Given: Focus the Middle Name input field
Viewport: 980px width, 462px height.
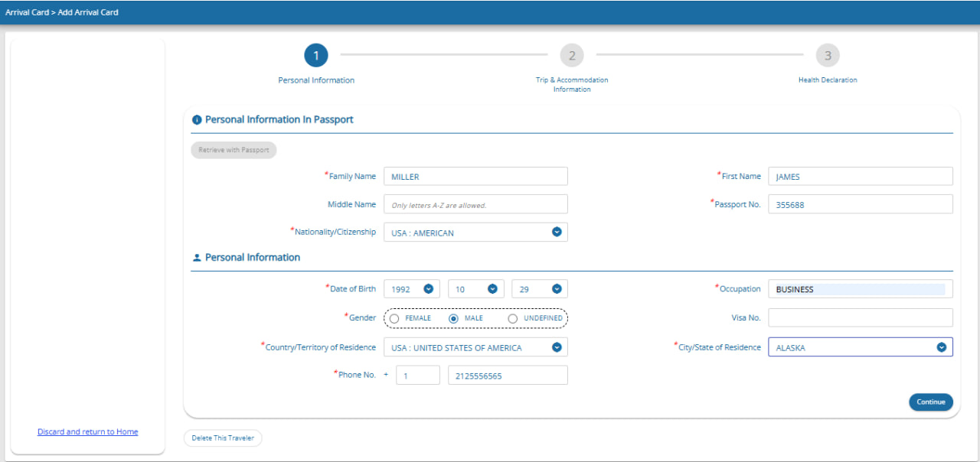Looking at the screenshot, I should pos(475,204).
